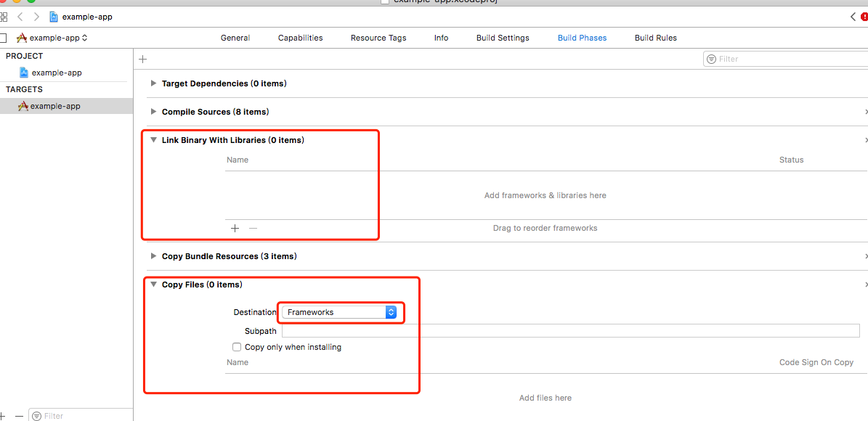Collapse the Copy Files section

[154, 285]
